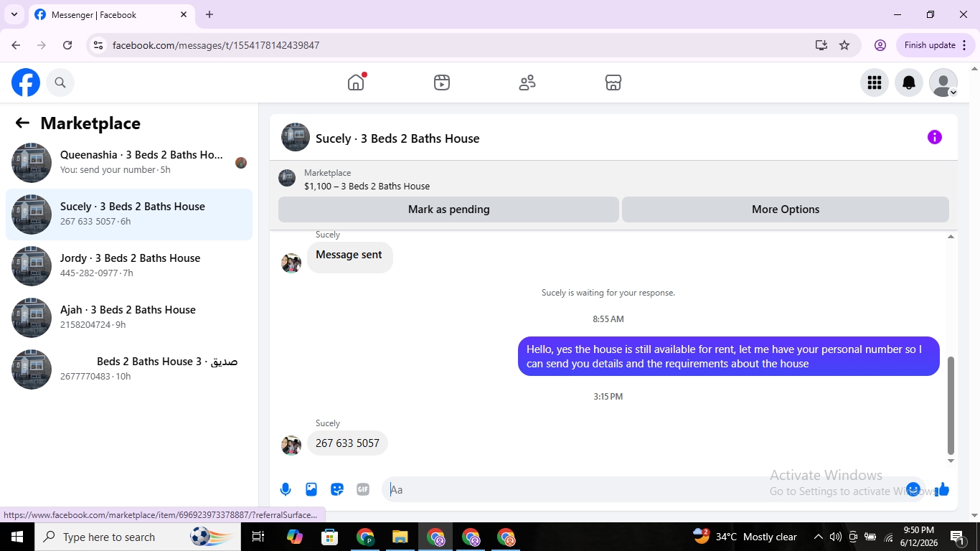Launch Copilot from the taskbar
This screenshot has height=551, width=980.
click(295, 537)
